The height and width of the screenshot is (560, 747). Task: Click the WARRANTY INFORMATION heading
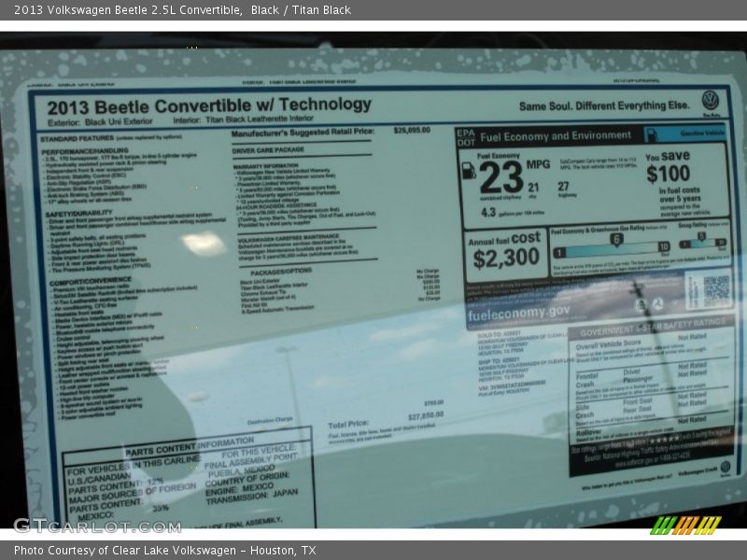click(265, 166)
